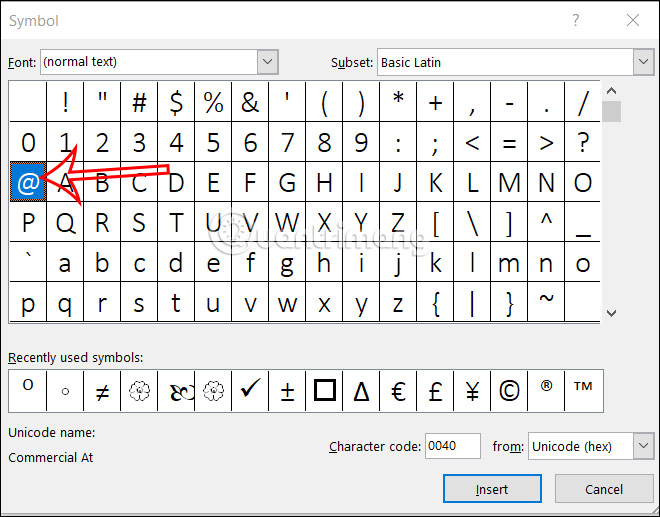Open the Subset dropdown arrow
Viewport: 660px width, 517px height.
coord(643,62)
